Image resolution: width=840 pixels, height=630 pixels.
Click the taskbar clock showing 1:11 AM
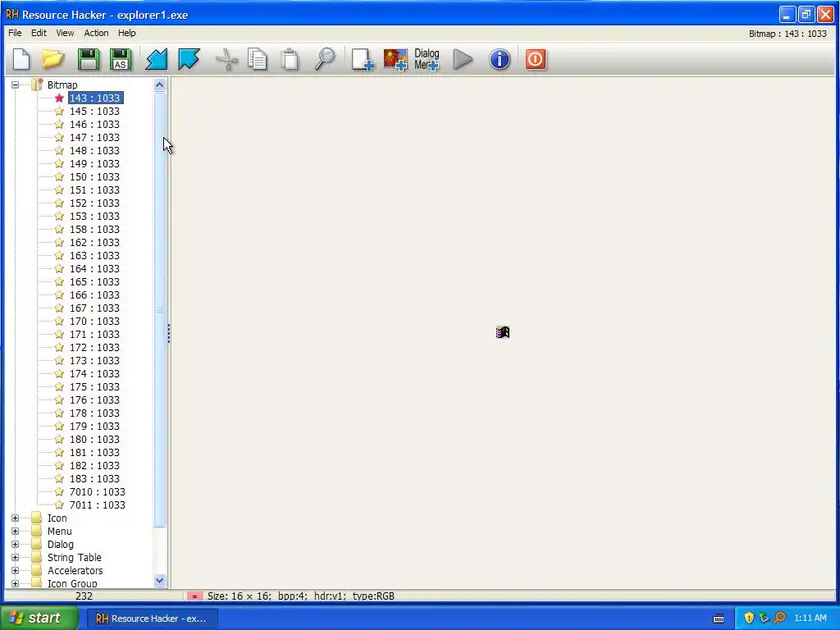tap(810, 618)
